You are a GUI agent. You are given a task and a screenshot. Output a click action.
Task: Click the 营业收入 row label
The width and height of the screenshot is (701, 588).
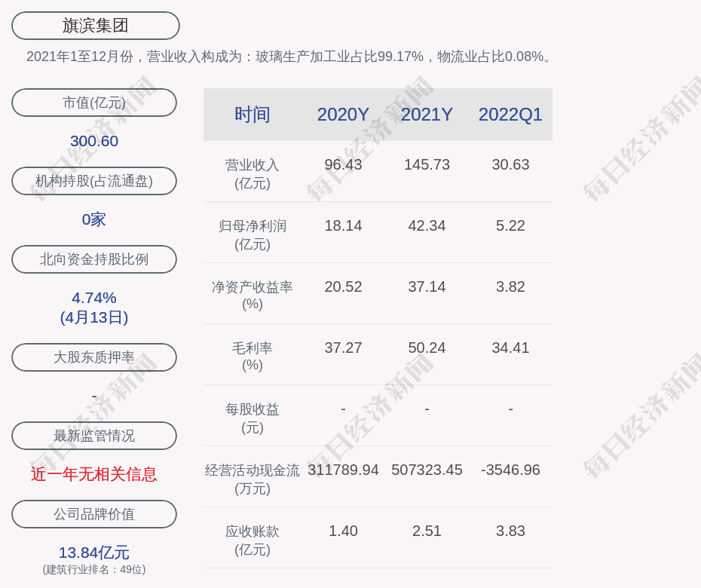point(253,174)
